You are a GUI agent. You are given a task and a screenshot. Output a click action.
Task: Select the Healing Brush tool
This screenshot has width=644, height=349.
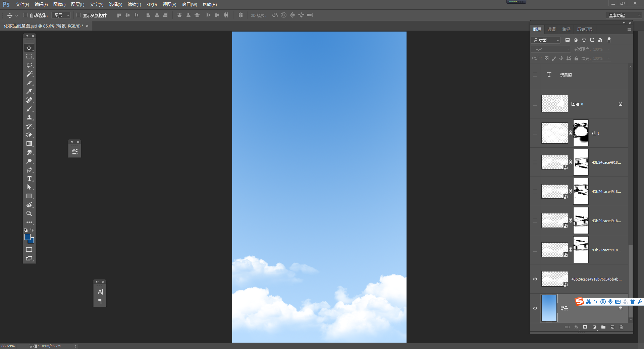click(29, 100)
